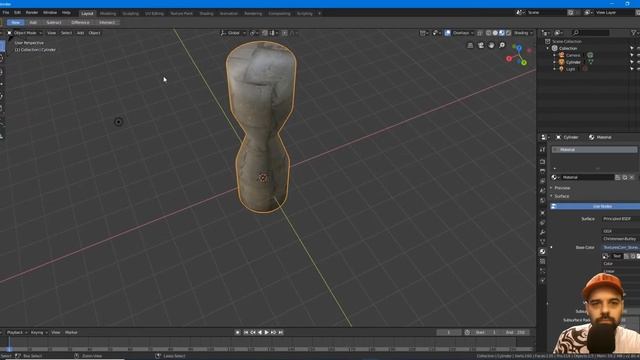Click the outliner filter funnel icon
Screen dimensions: 640x360
pyautogui.click(x=634, y=33)
